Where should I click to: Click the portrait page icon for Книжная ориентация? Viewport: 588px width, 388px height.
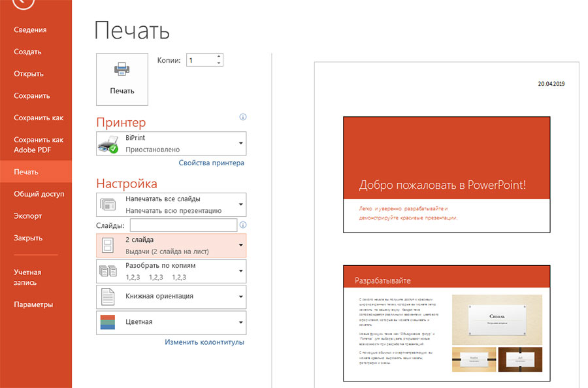point(107,297)
